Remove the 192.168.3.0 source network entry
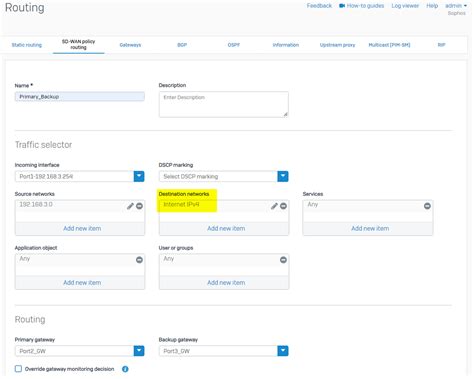Screen dimensions: 474x379 pos(139,206)
